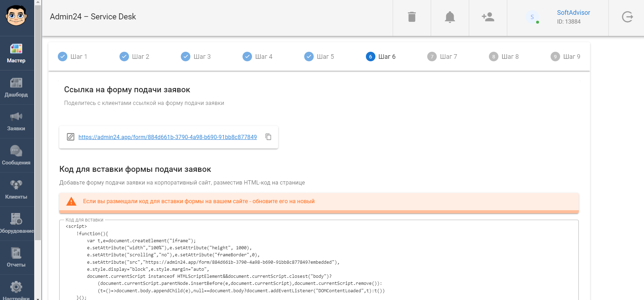This screenshot has width=644, height=300.
Task: Click the orange warning triangle icon
Action: [71, 201]
